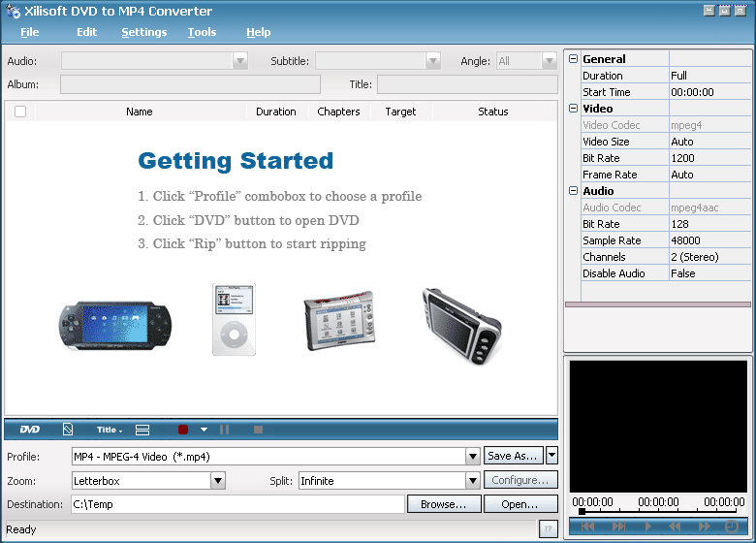The image size is (756, 543).
Task: Select the Disable Audio 'False' value
Action: tap(709, 273)
